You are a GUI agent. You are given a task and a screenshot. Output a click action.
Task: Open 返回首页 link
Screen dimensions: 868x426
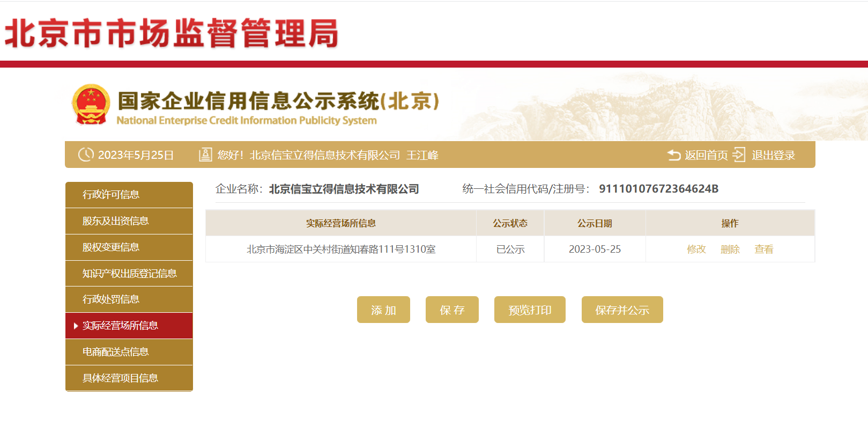coord(706,155)
